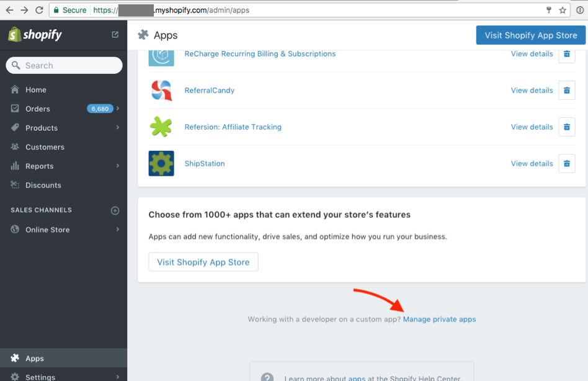Open the ReferralCandy app link

click(209, 91)
